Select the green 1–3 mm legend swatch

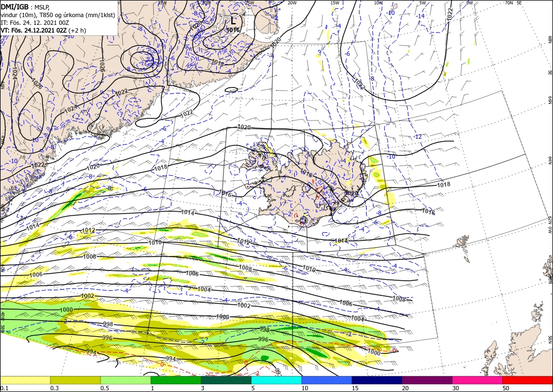[176, 380]
